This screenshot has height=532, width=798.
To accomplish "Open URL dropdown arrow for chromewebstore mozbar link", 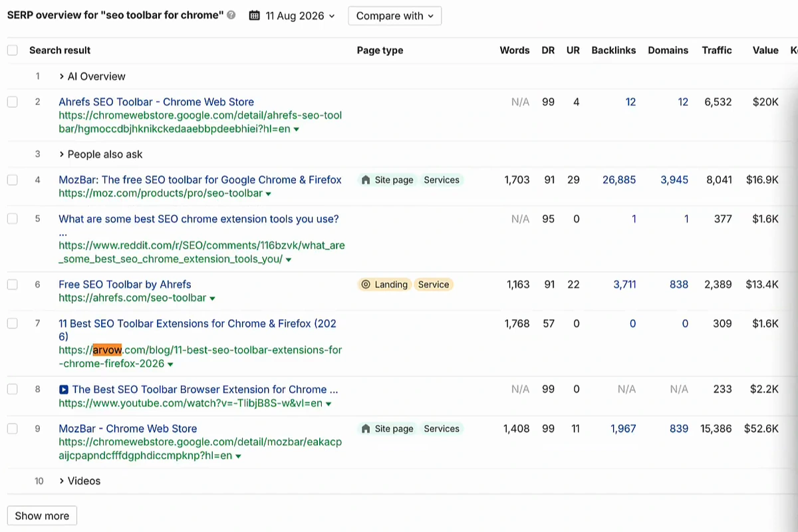I will 238,457.
